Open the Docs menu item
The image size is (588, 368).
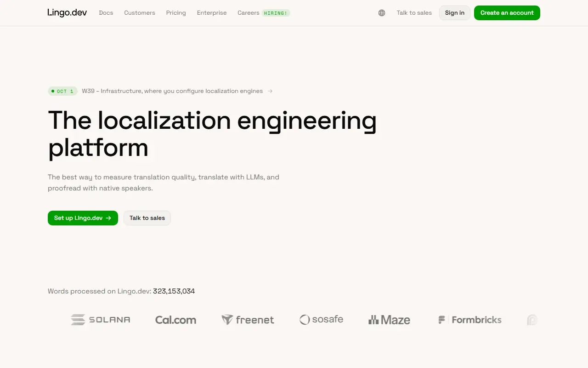pyautogui.click(x=106, y=13)
